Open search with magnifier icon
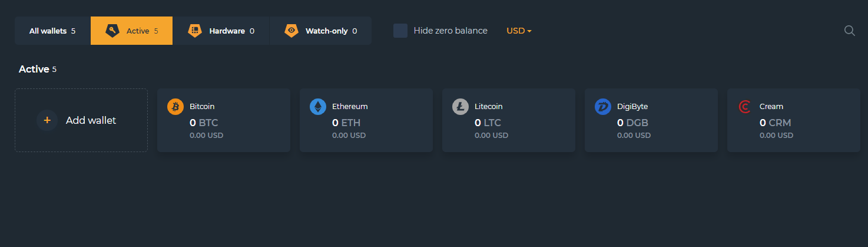The height and width of the screenshot is (247, 868). point(849,31)
